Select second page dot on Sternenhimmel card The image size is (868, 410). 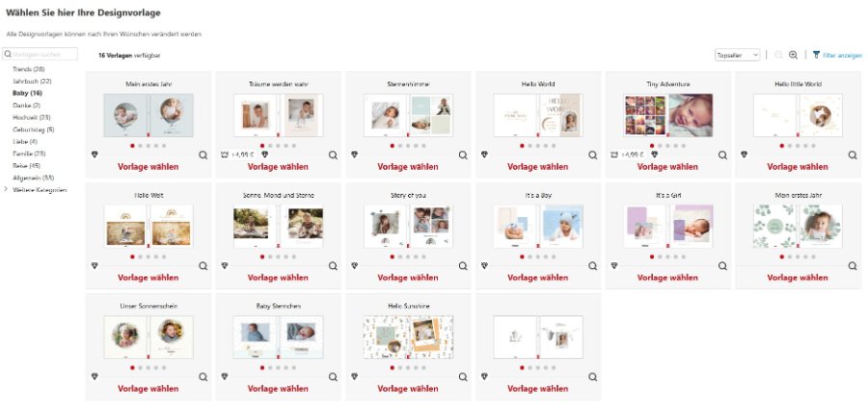pyautogui.click(x=400, y=146)
